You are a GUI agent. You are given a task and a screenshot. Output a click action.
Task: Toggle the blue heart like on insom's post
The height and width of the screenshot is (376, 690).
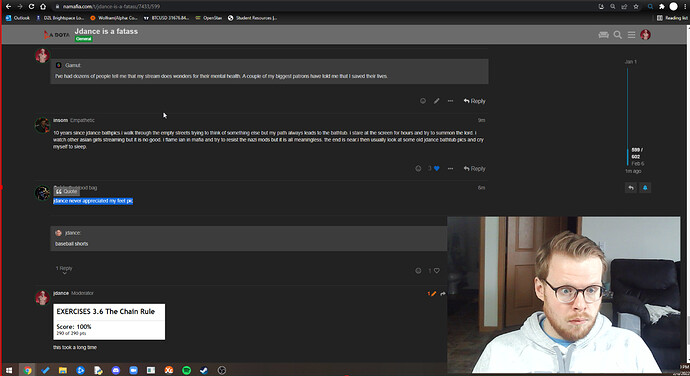pyautogui.click(x=437, y=169)
